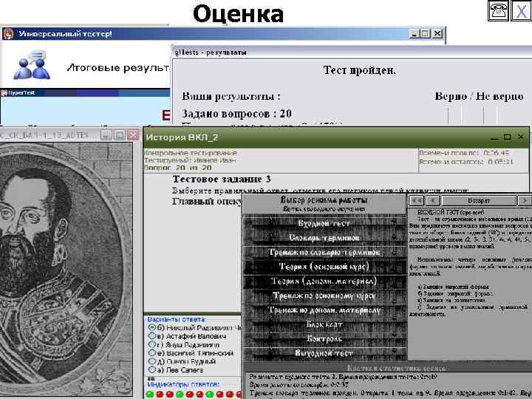Click the Времени осталось timer value

pyautogui.click(x=500, y=162)
